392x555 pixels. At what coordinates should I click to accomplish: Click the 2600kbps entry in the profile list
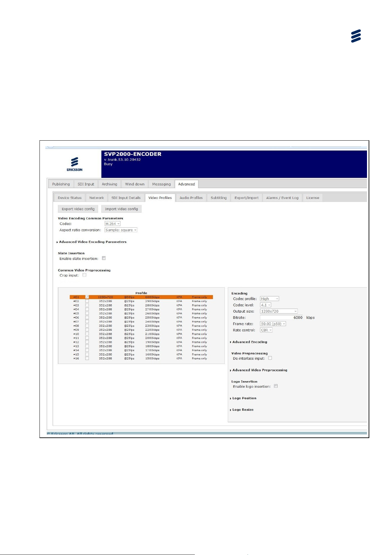tap(152, 313)
